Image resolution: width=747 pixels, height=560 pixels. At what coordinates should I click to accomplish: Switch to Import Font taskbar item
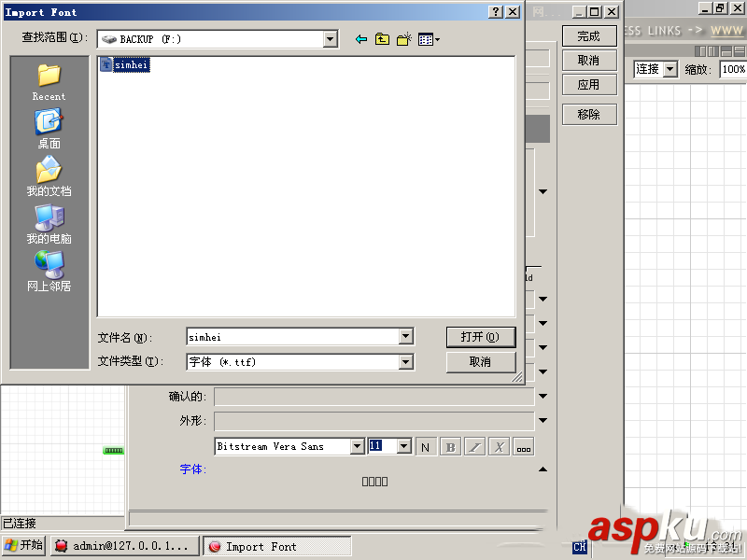coord(277,546)
